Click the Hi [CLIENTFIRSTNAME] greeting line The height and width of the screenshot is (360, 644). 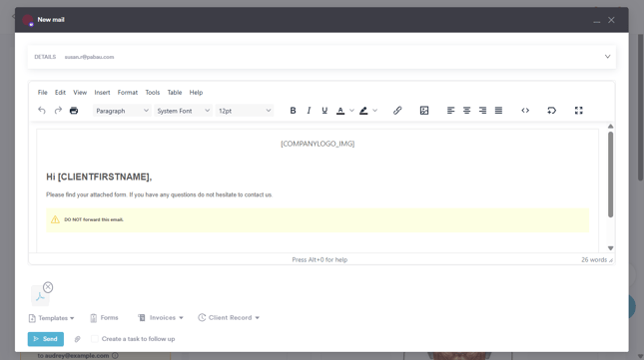pyautogui.click(x=99, y=178)
